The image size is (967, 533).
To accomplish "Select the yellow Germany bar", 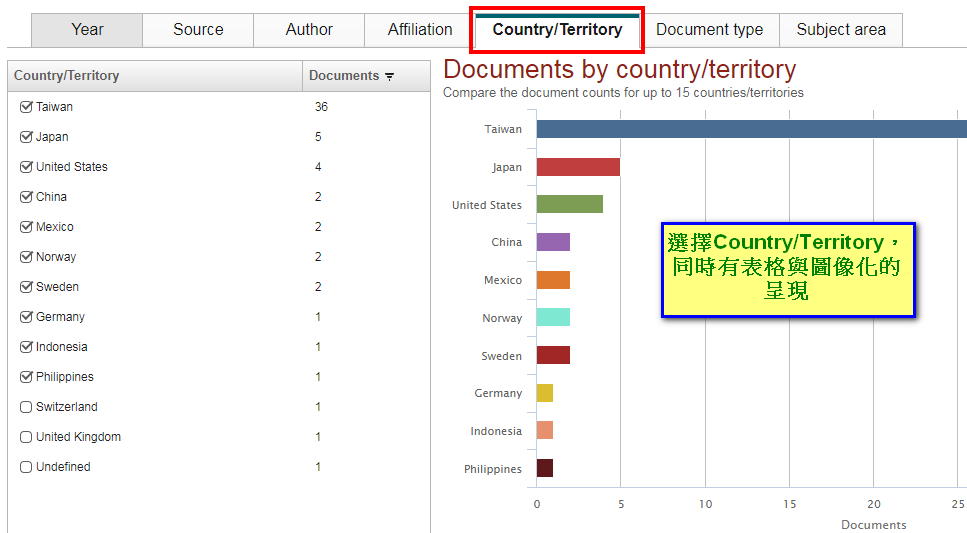I will coord(545,393).
